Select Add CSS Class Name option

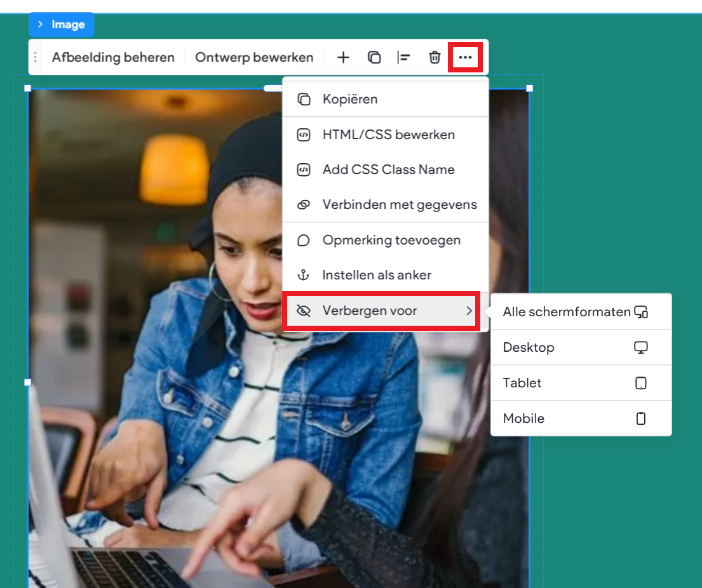coord(386,170)
